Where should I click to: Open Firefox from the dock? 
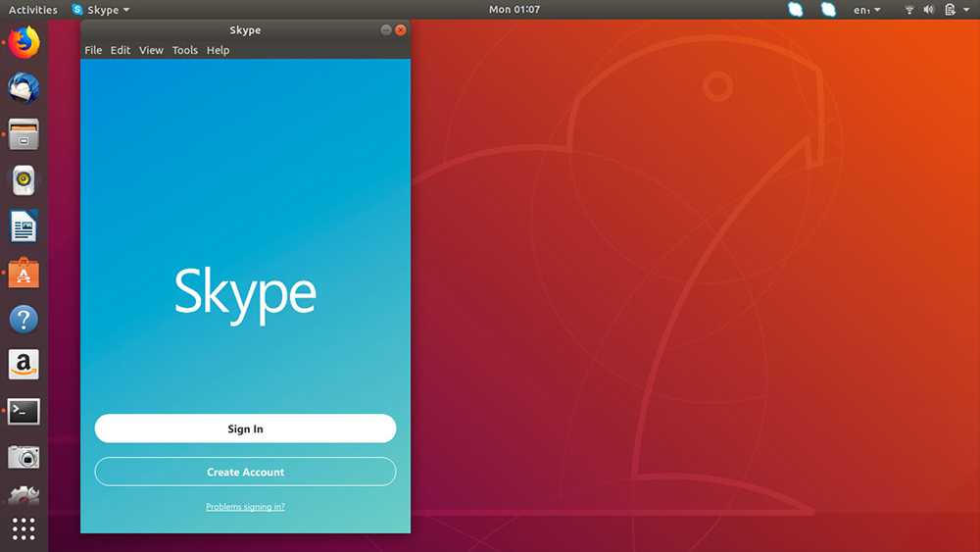(x=24, y=42)
